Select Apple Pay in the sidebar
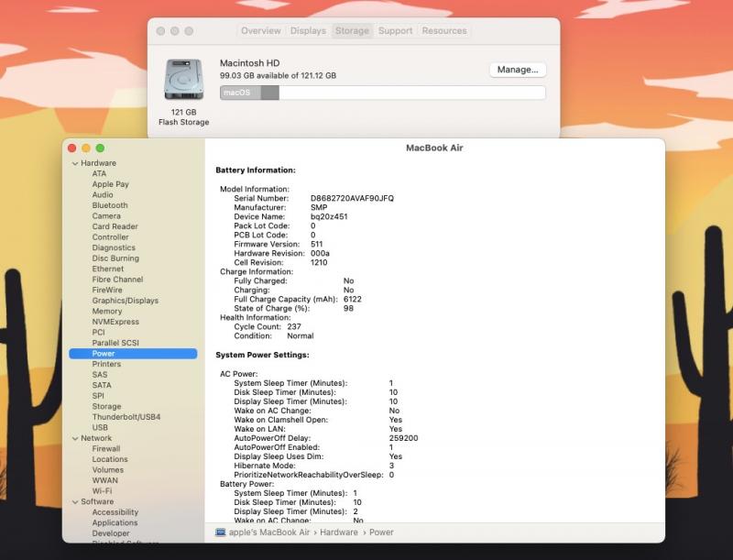 (110, 184)
